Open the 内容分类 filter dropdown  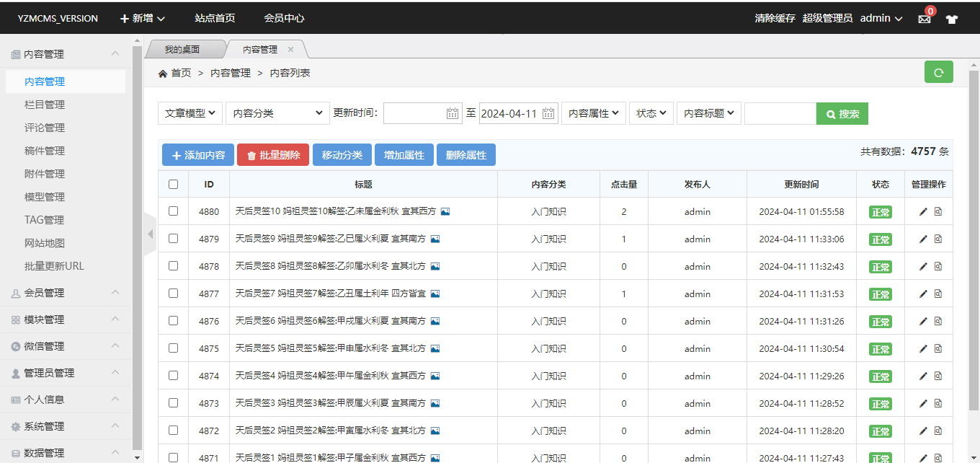coord(277,113)
